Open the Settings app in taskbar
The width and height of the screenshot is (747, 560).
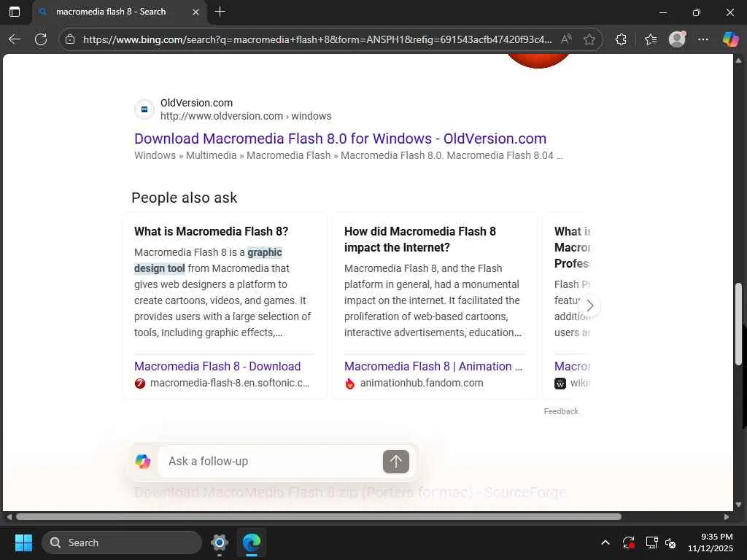[219, 542]
